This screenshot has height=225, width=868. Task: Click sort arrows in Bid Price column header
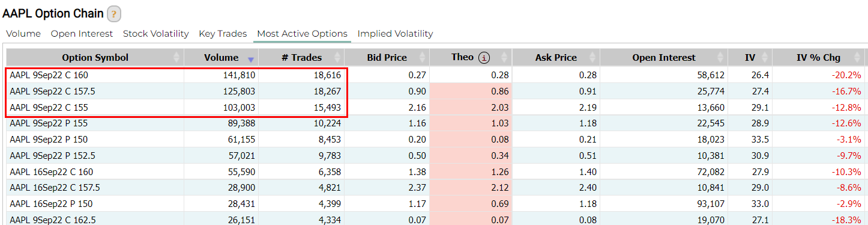tap(424, 58)
